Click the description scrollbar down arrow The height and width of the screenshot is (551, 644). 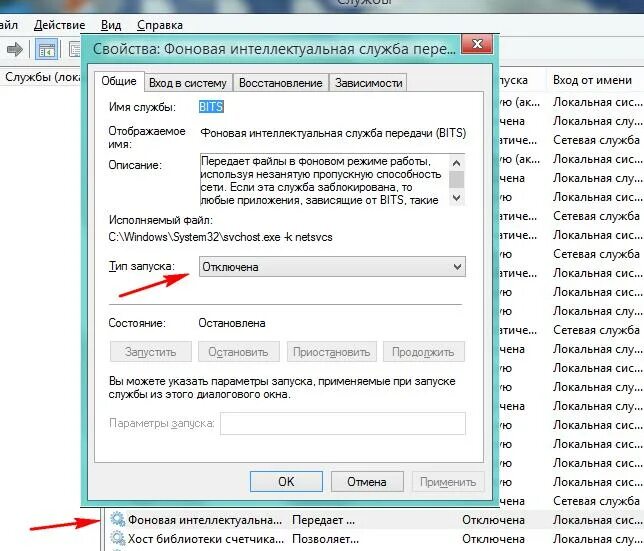tap(457, 198)
